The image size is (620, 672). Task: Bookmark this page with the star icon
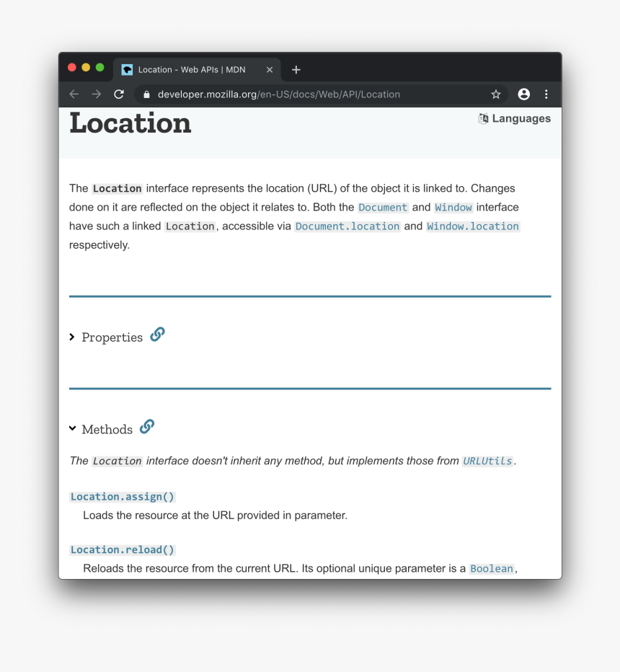point(496,94)
